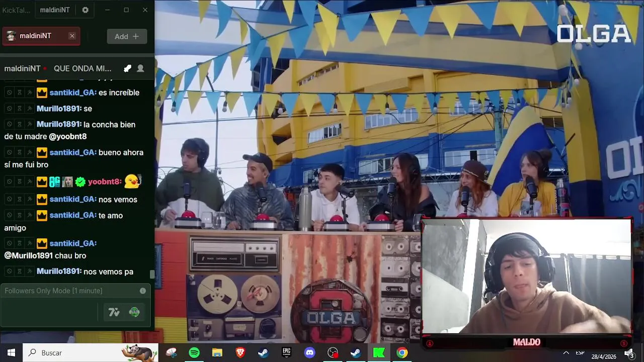Timeout user on 'nos vemos pa' message
This screenshot has width=644, height=362.
point(19,271)
